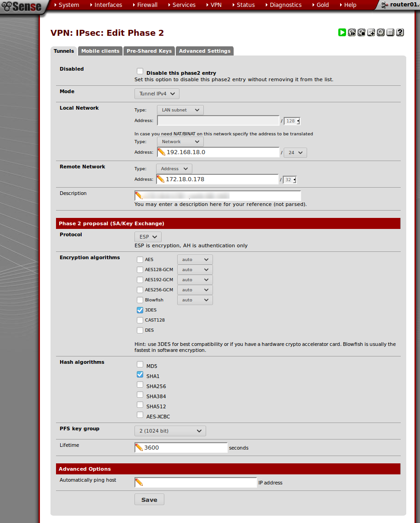The width and height of the screenshot is (420, 523).
Task: Click the Save button
Action: pos(149,500)
